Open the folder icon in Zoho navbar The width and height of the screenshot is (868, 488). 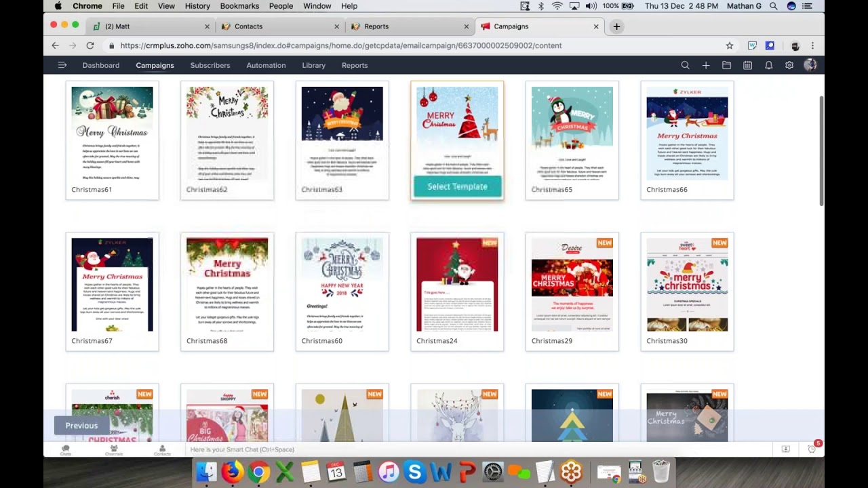click(726, 65)
